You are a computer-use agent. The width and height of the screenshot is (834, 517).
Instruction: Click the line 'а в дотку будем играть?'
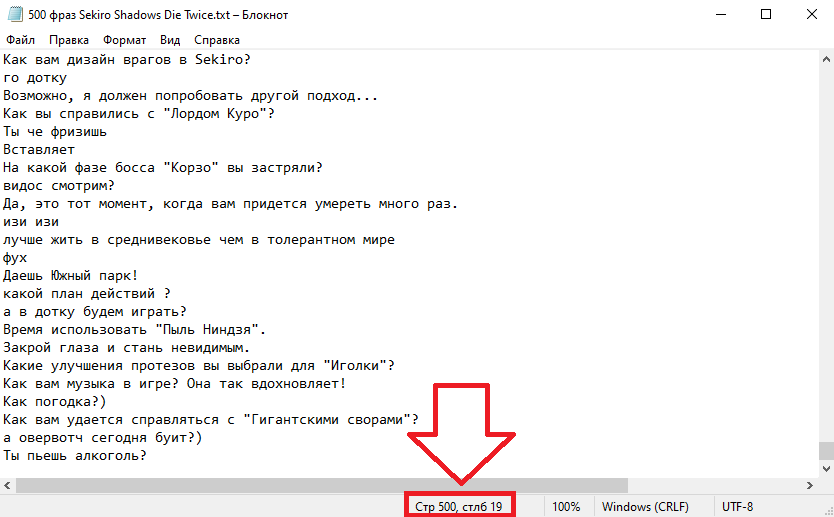coord(95,312)
